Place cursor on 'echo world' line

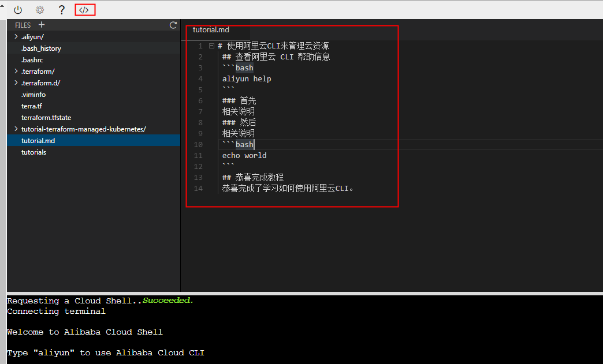(x=244, y=156)
